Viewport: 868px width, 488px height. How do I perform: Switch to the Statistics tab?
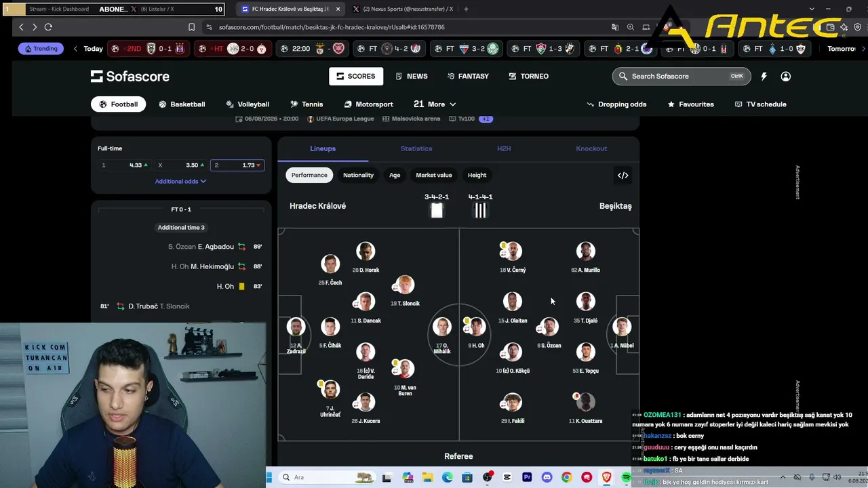416,149
